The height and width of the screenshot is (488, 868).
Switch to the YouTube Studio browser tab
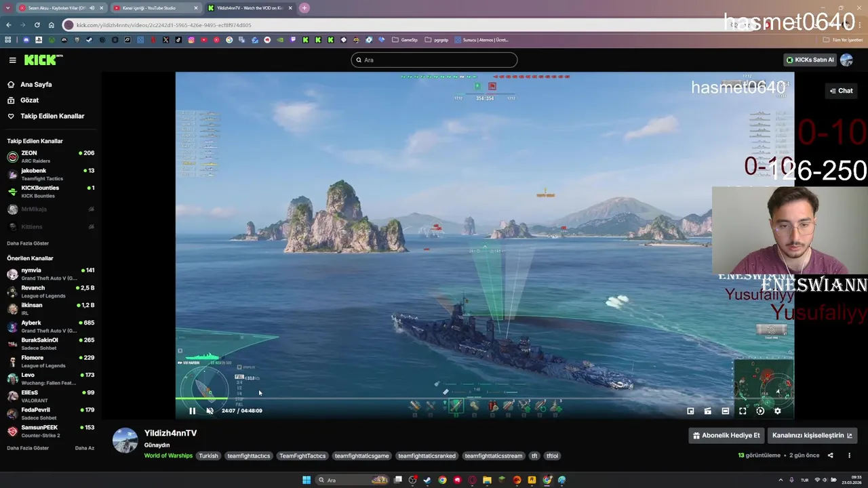click(x=155, y=8)
